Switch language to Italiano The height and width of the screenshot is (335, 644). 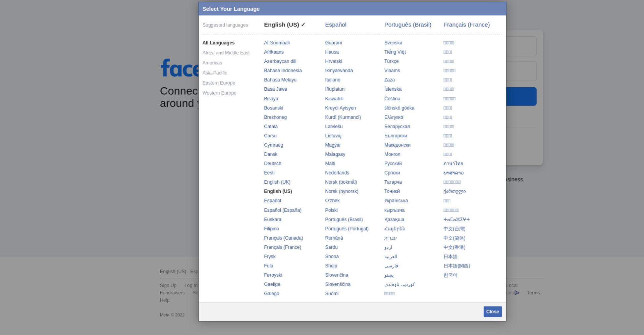coord(332,80)
